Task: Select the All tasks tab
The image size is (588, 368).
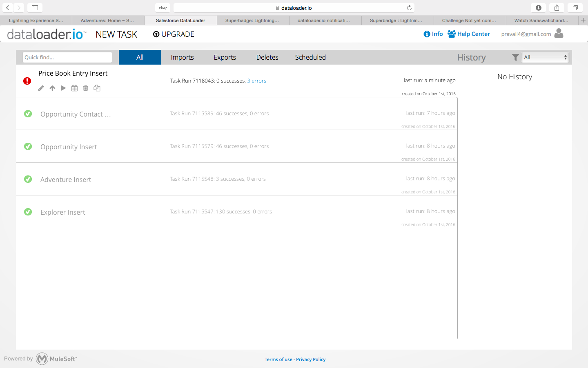Action: [140, 57]
